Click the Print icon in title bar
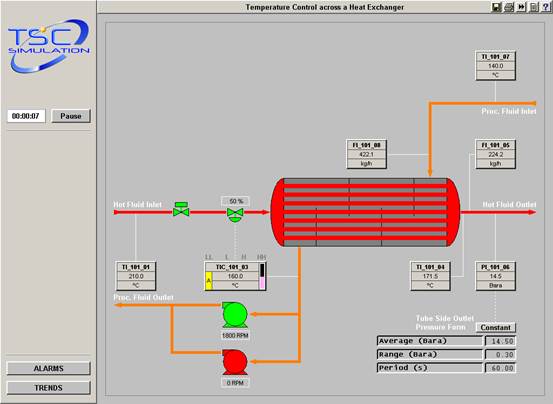This screenshot has height=404, width=553. click(x=509, y=7)
